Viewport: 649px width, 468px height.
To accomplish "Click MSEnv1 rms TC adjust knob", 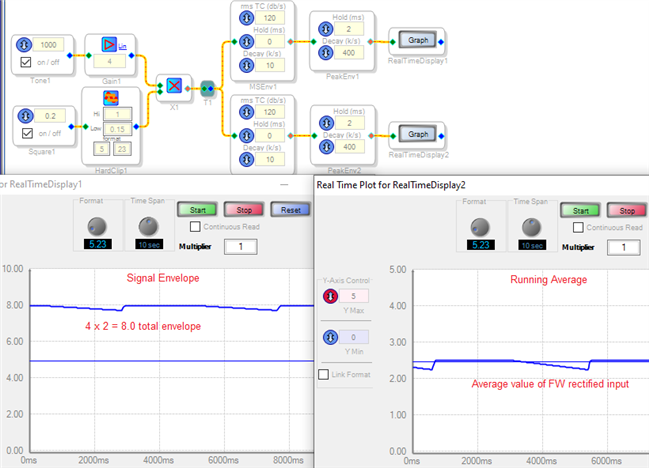I will [x=247, y=18].
